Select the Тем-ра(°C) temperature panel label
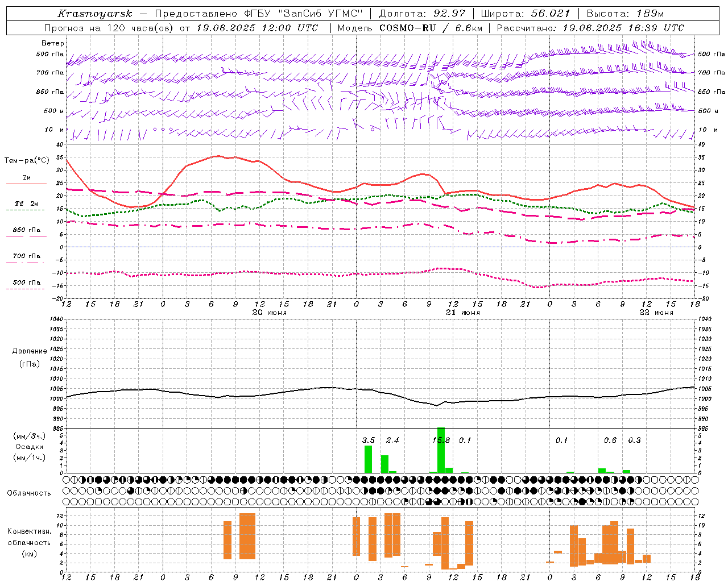The image size is (728, 582). click(27, 161)
